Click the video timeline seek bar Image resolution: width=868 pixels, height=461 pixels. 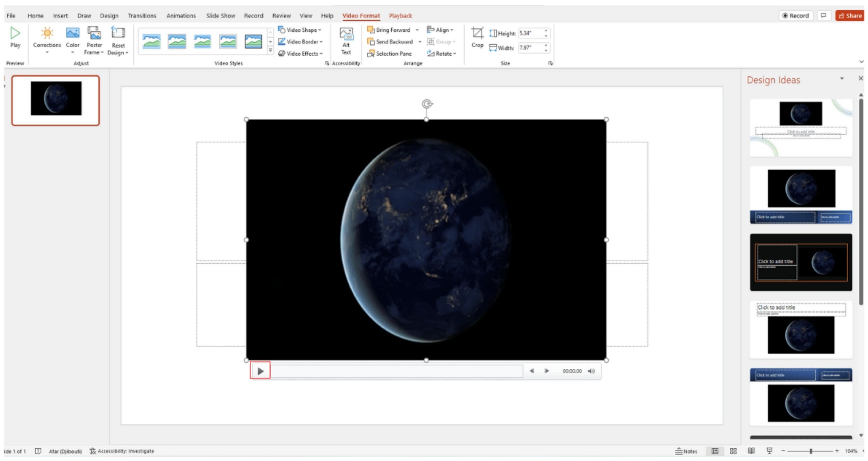coord(397,371)
